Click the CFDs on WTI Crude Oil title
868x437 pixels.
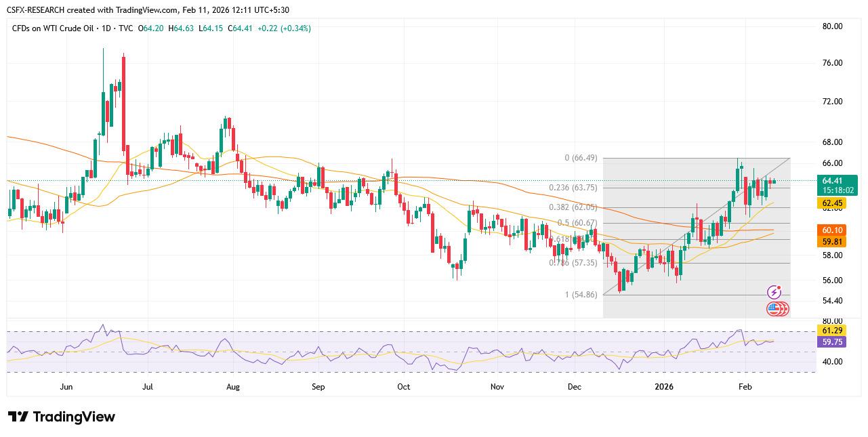[57, 28]
